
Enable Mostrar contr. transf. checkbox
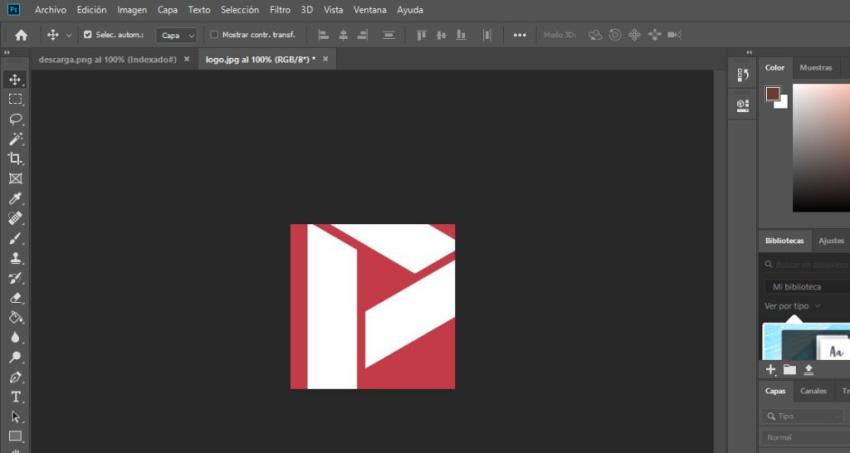tap(214, 35)
